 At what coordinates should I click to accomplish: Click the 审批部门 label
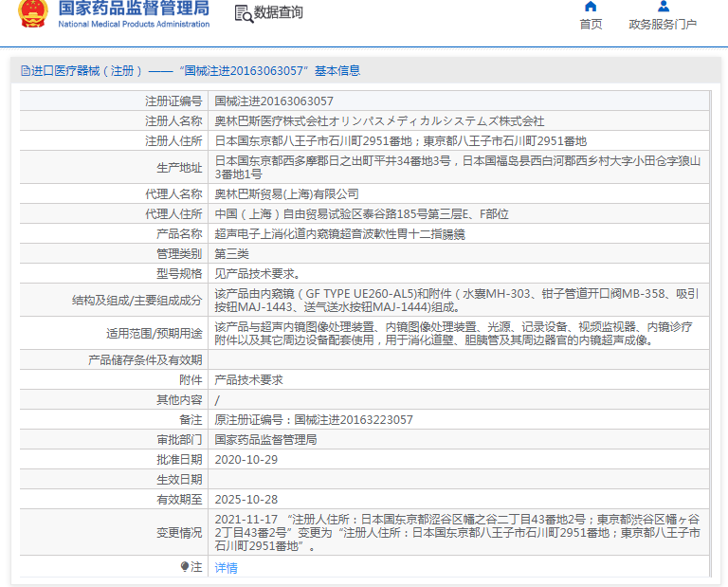[x=179, y=440]
